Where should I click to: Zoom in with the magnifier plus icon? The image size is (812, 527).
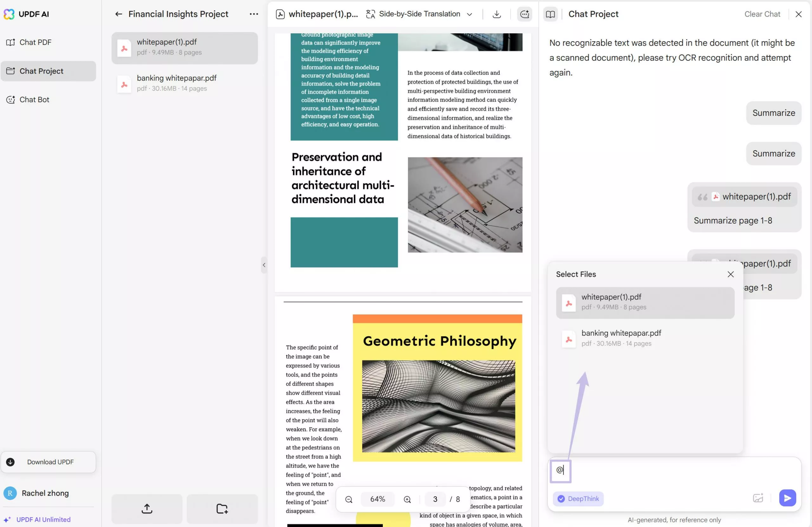point(407,499)
